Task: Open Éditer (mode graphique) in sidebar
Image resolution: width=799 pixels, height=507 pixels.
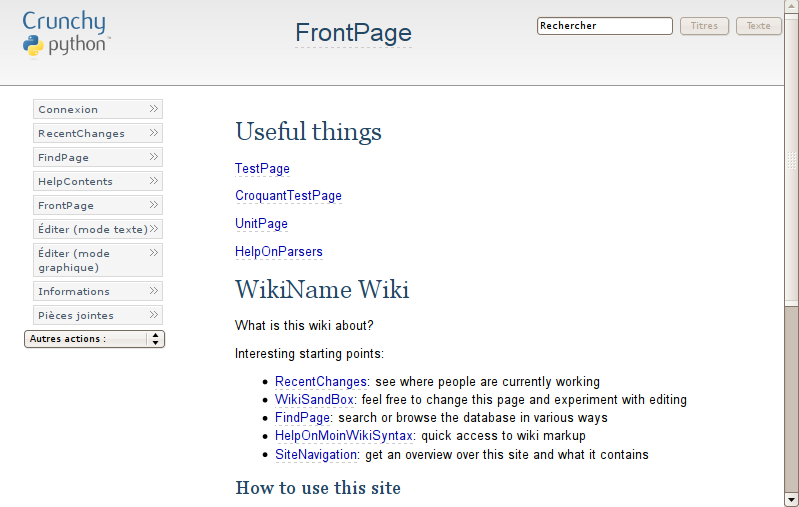Action: point(88,260)
